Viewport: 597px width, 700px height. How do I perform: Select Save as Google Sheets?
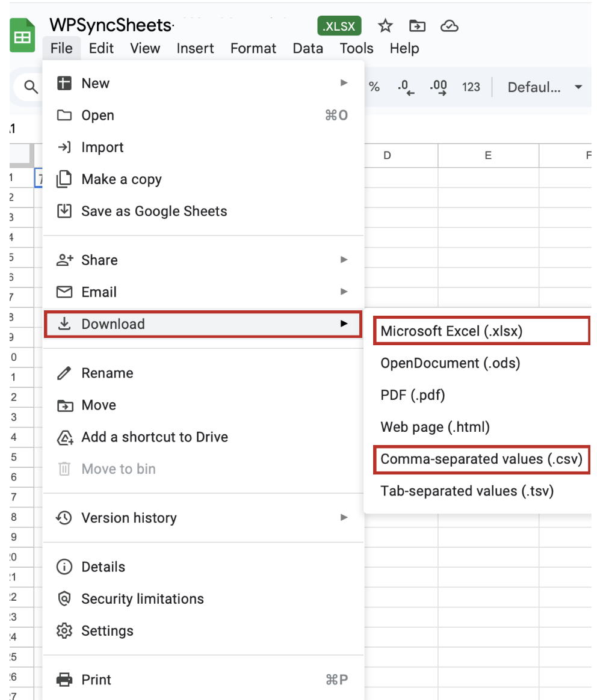(x=155, y=211)
